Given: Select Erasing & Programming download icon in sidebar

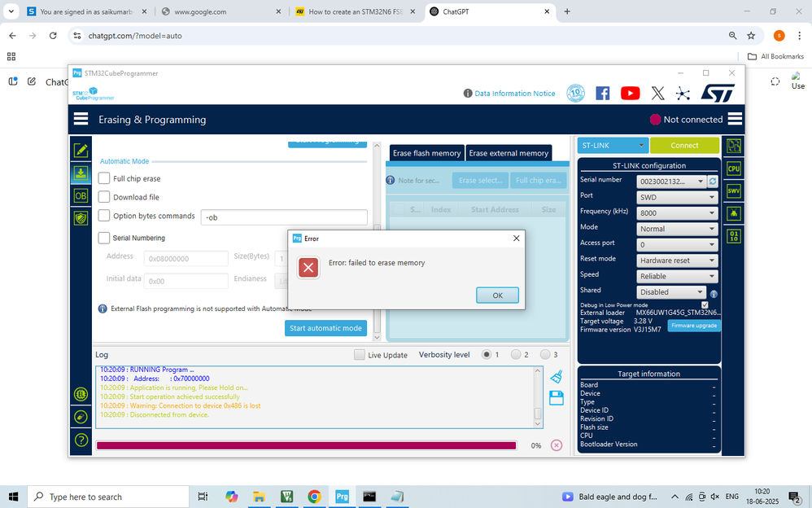Looking at the screenshot, I should pyautogui.click(x=81, y=173).
